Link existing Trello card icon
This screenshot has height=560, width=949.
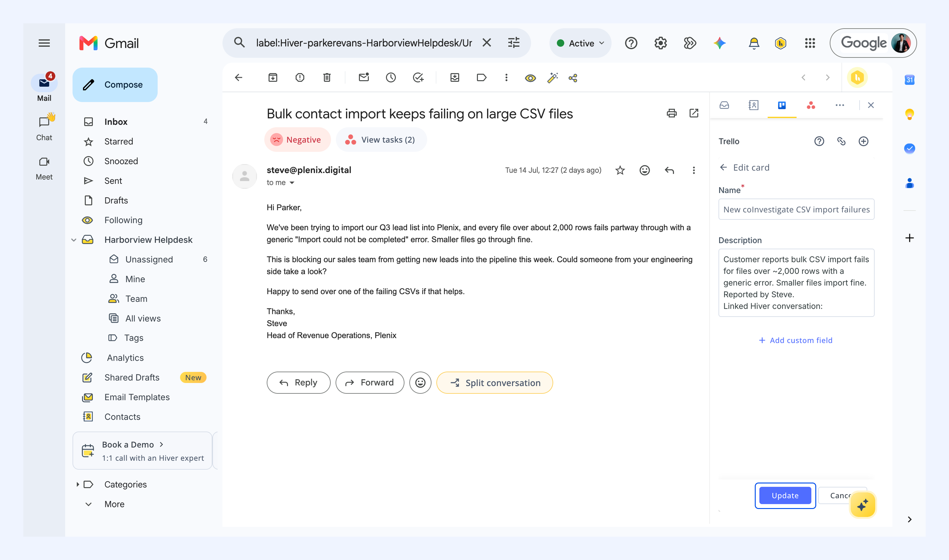tap(841, 141)
